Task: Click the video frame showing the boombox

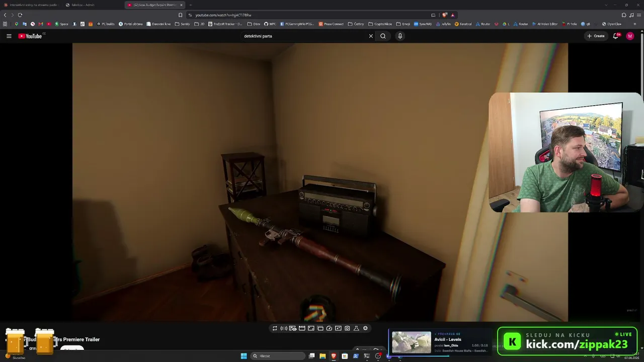Action: pyautogui.click(x=320, y=182)
